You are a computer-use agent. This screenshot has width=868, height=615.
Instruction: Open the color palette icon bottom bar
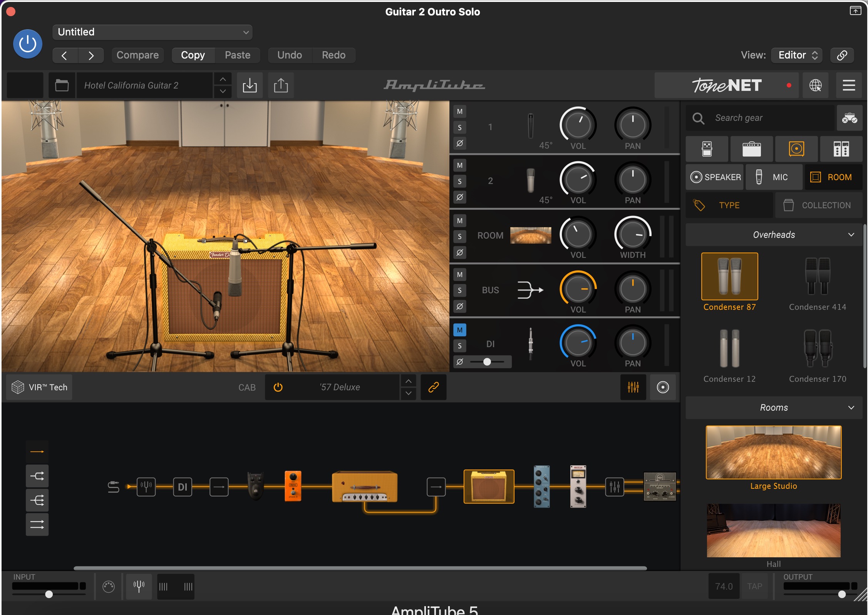(109, 587)
